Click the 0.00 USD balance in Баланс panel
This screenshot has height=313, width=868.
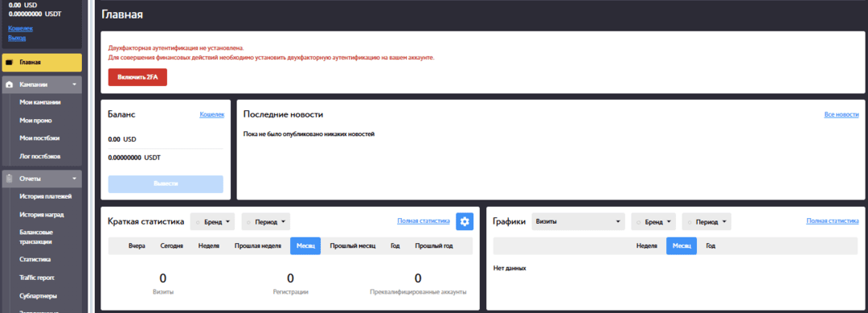point(122,139)
